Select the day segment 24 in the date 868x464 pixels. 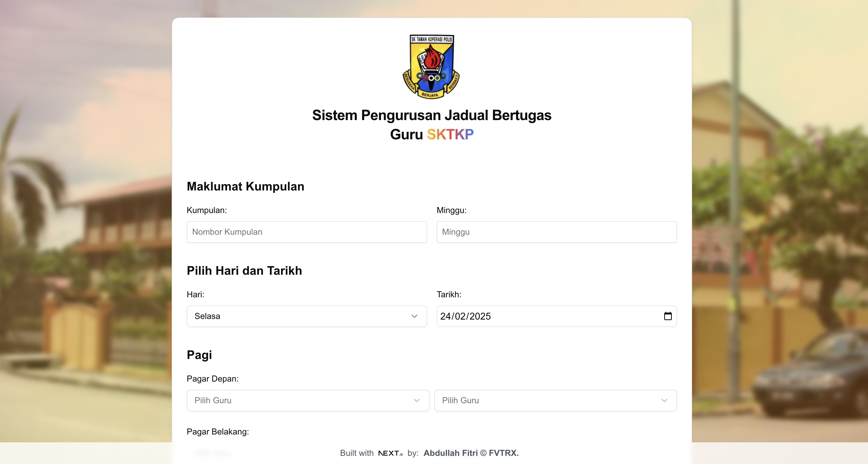445,316
